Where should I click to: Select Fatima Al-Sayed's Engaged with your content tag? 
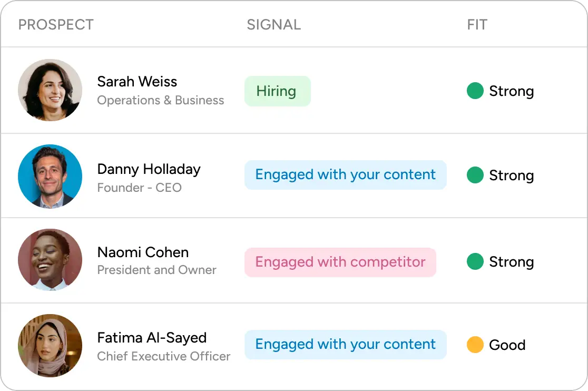pos(345,345)
